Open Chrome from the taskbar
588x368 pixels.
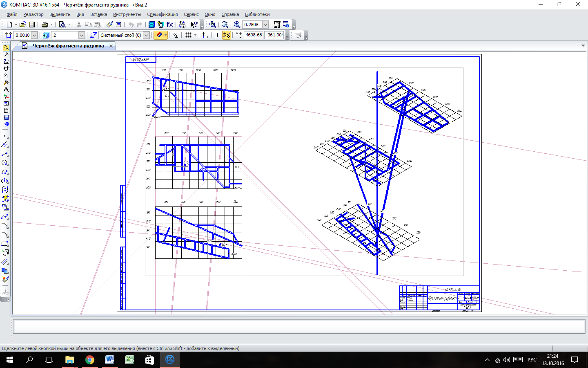click(89, 360)
